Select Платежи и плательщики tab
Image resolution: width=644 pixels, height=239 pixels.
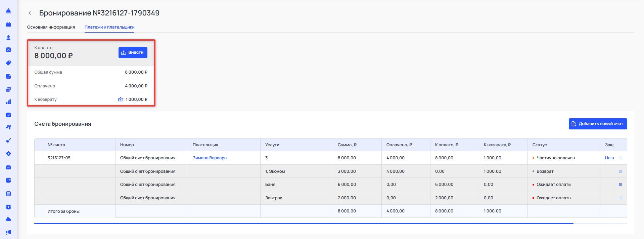(109, 27)
